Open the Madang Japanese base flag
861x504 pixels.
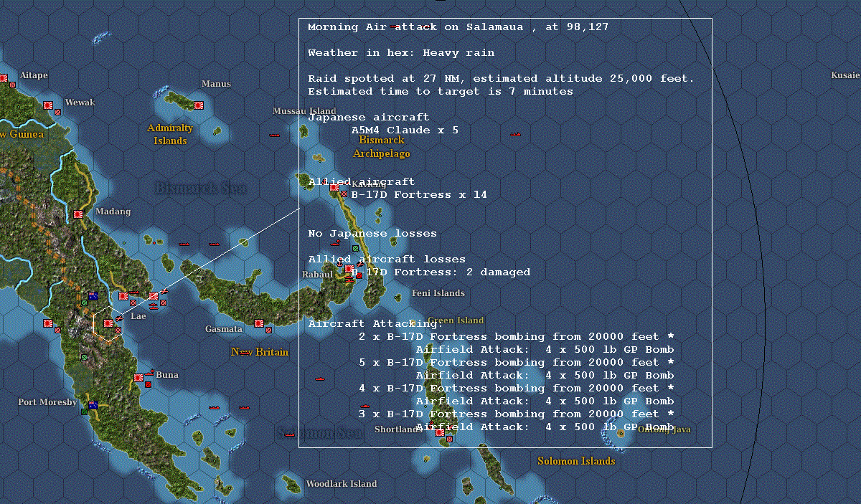tap(78, 214)
